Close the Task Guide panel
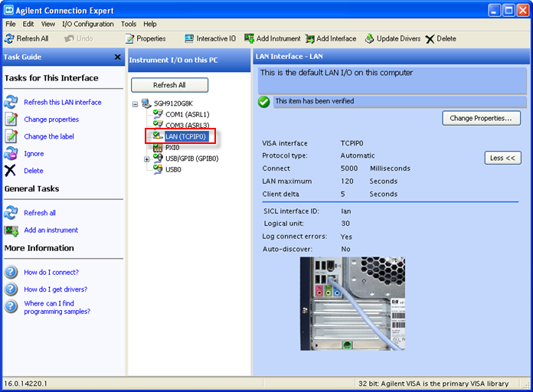This screenshot has width=533, height=392. pyautogui.click(x=118, y=57)
